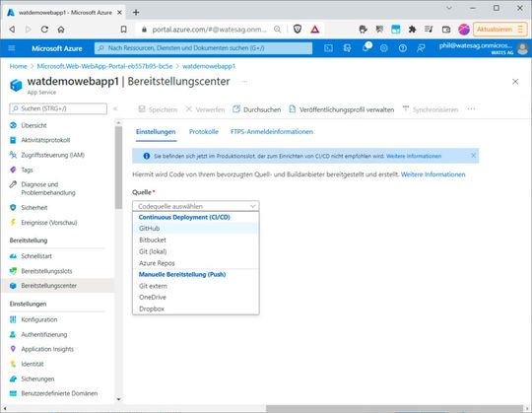The width and height of the screenshot is (532, 413).
Task: Switch to the FTPS-Anmeldeinformationen tab
Action: pyautogui.click(x=272, y=132)
